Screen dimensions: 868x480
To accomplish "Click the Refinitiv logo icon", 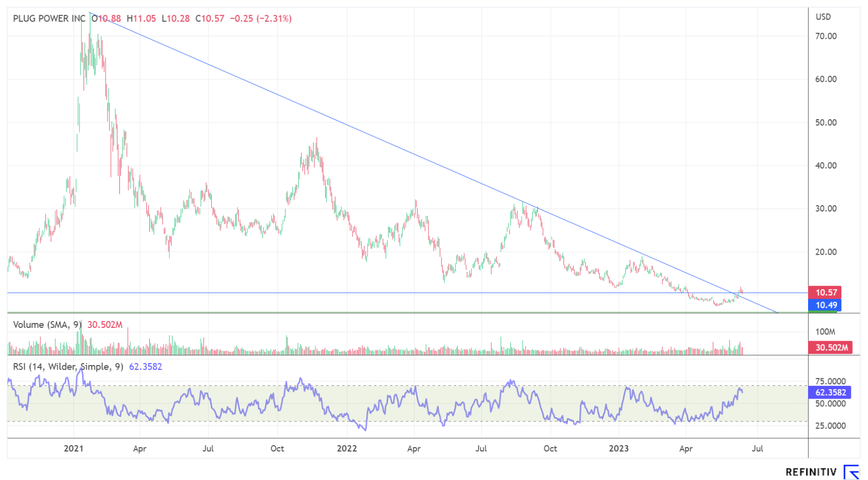I will [852, 472].
